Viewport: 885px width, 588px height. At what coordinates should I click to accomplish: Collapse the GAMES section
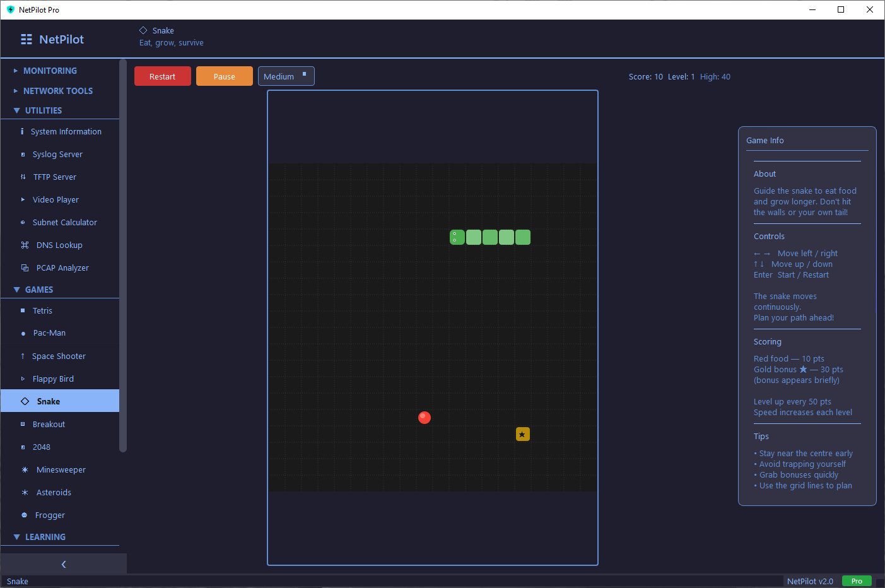38,290
